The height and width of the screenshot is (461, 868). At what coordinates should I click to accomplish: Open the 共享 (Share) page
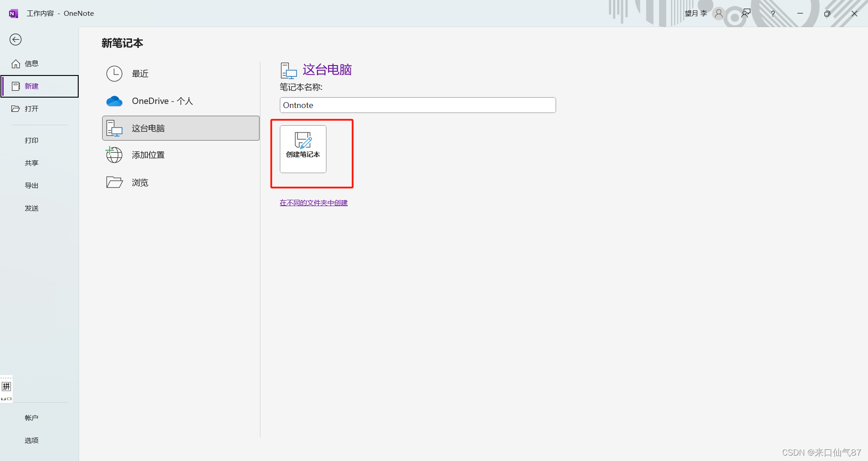coord(39,163)
